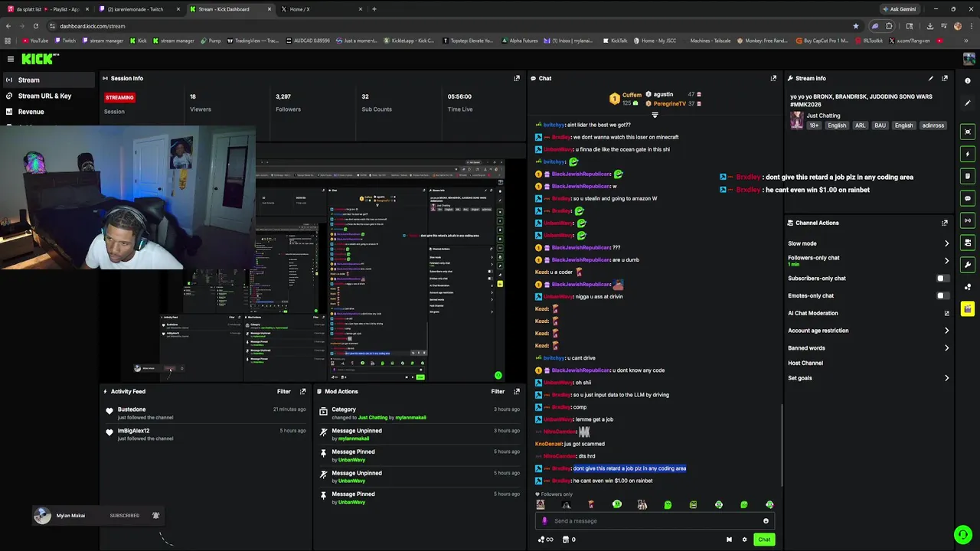The image size is (980, 551).
Task: Click Host Channel action
Action: 805,363
